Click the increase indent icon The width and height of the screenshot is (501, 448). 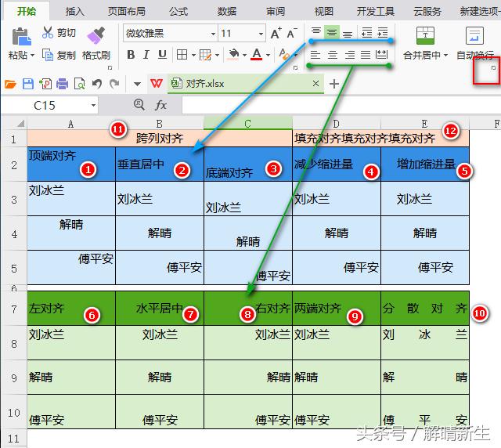coord(383,33)
